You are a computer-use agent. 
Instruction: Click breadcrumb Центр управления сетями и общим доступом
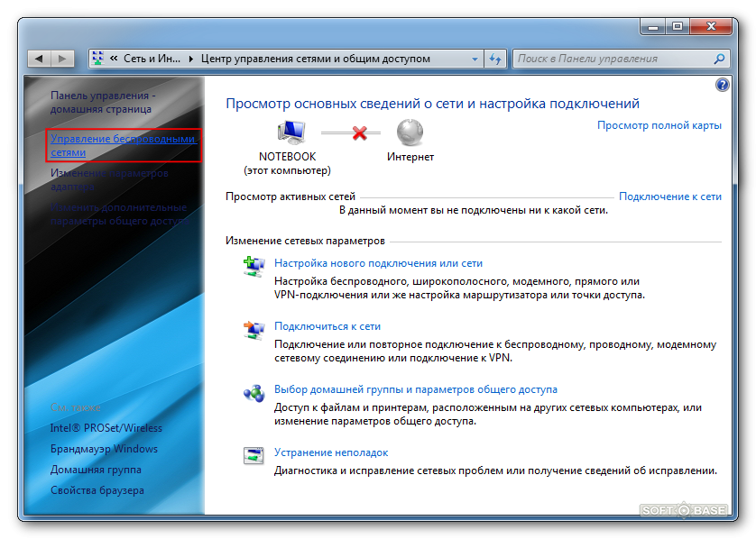click(x=316, y=59)
